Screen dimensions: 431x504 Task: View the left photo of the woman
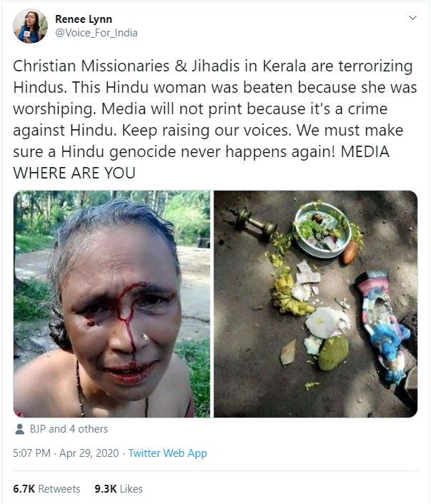tap(111, 304)
